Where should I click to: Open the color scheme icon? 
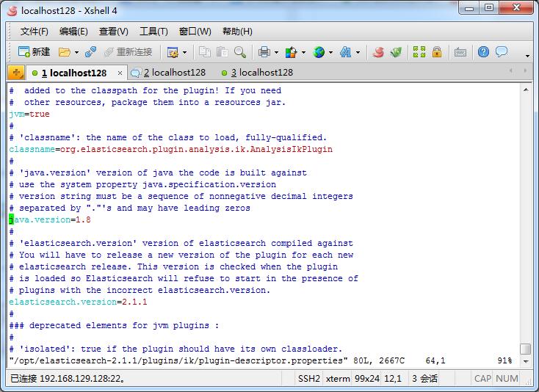[x=291, y=52]
